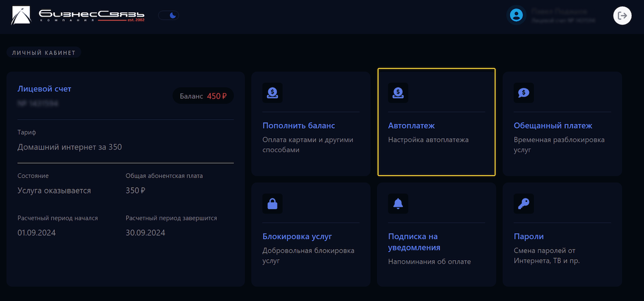Image resolution: width=644 pixels, height=301 pixels.
Task: Click the Баланс 450 ₽ badge
Action: pos(203,96)
